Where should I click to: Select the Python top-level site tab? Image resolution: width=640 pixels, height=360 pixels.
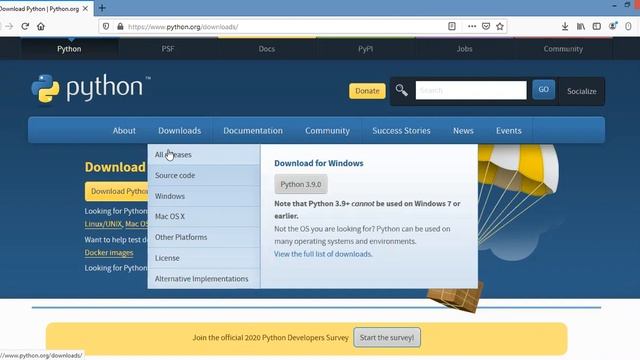tap(69, 49)
